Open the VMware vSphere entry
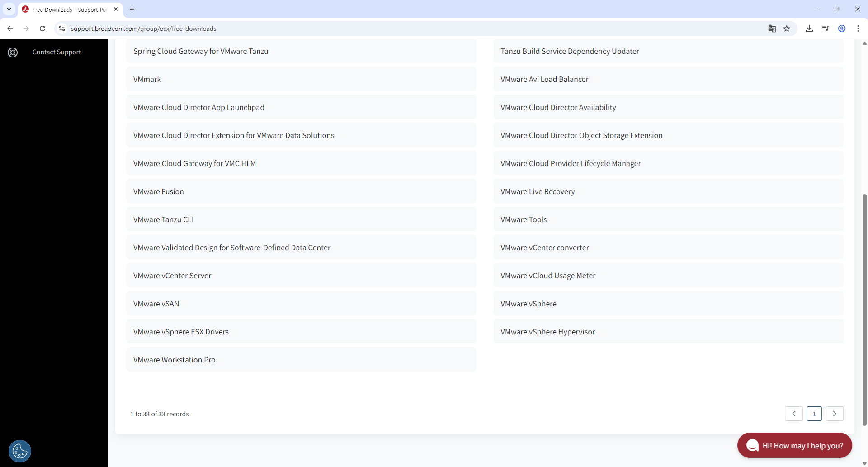This screenshot has height=467, width=868. [x=669, y=304]
